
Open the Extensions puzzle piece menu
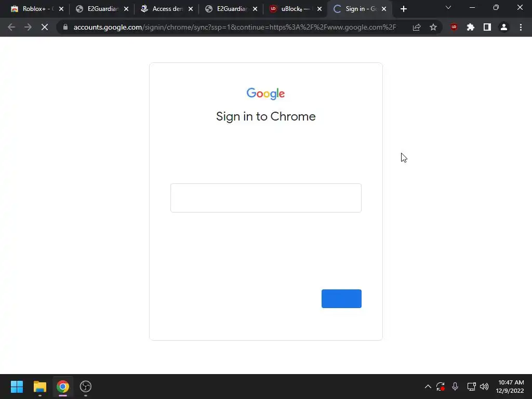tap(471, 27)
